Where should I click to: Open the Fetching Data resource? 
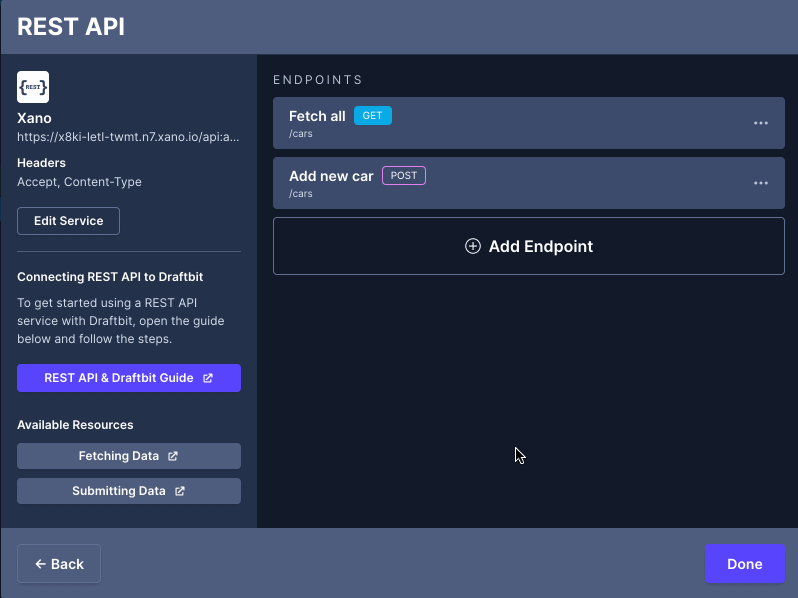pyautogui.click(x=129, y=456)
